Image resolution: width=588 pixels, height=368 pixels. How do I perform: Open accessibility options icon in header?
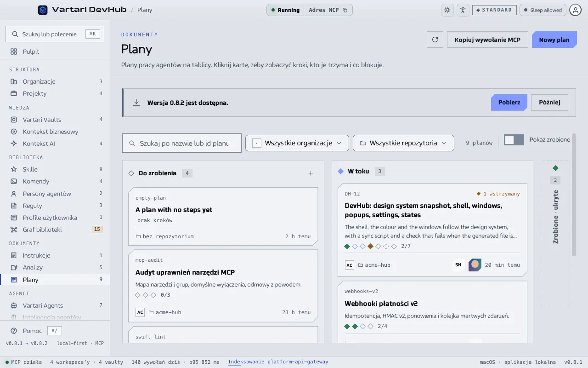click(x=463, y=10)
